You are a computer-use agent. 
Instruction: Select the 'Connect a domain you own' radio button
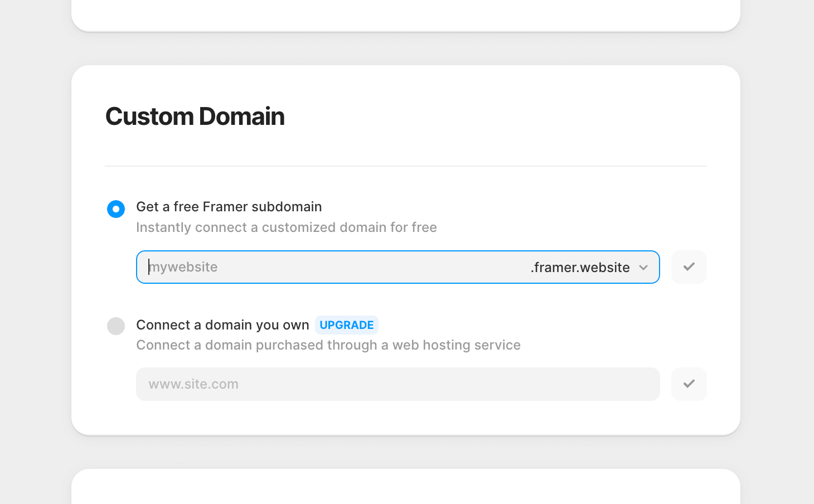pos(116,326)
